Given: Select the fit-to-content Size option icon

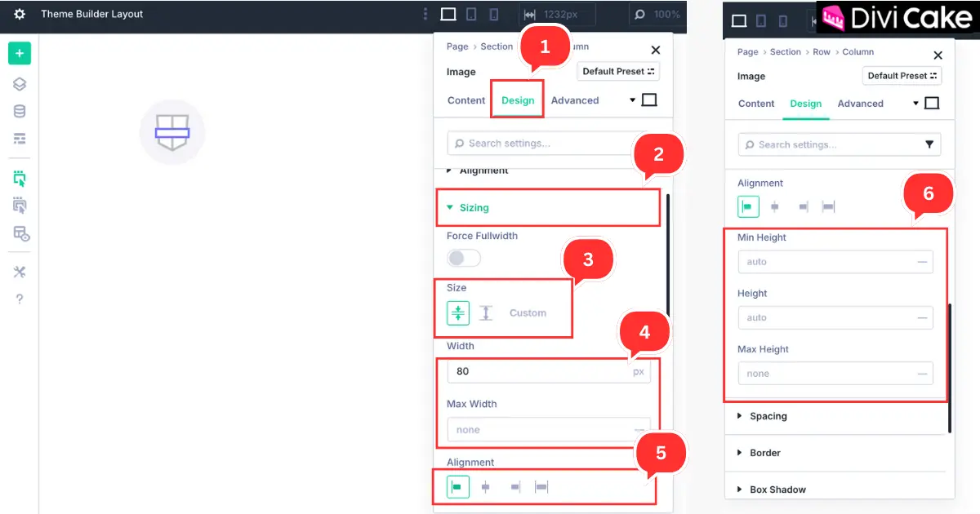Looking at the screenshot, I should [x=458, y=312].
